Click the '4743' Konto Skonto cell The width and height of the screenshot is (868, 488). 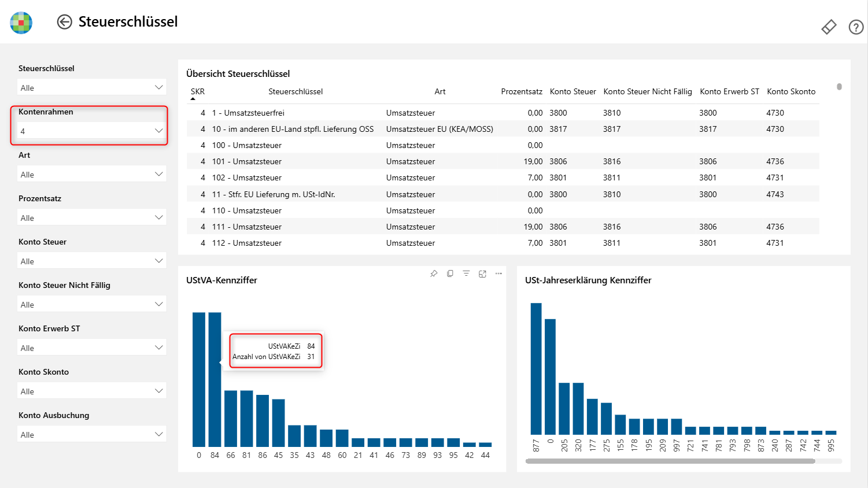[775, 194]
